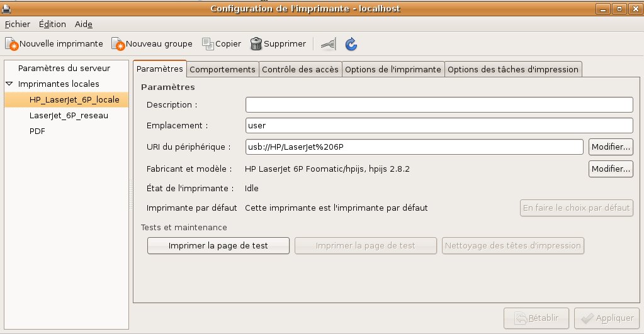Click the Copier toolbar icon
The height and width of the screenshot is (334, 644).
pyautogui.click(x=208, y=44)
